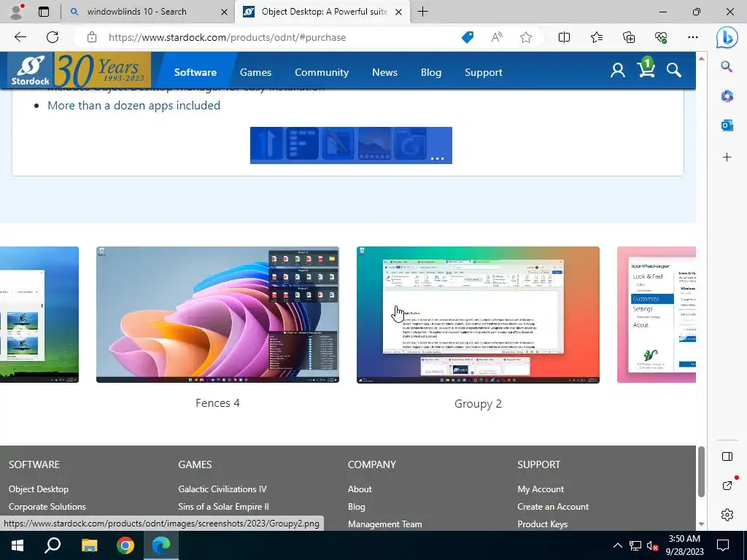Toggle split screen icon in toolbar
Screen dimensions: 747x560
(564, 37)
